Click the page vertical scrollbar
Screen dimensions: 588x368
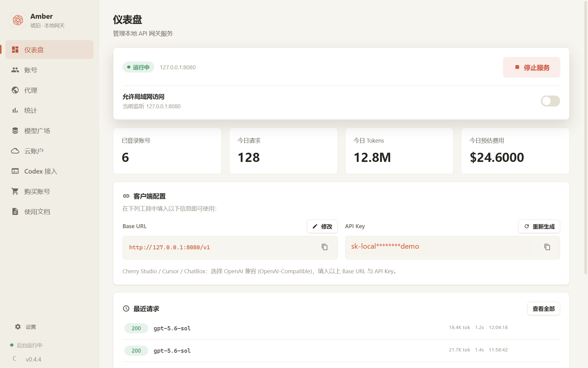point(586,138)
